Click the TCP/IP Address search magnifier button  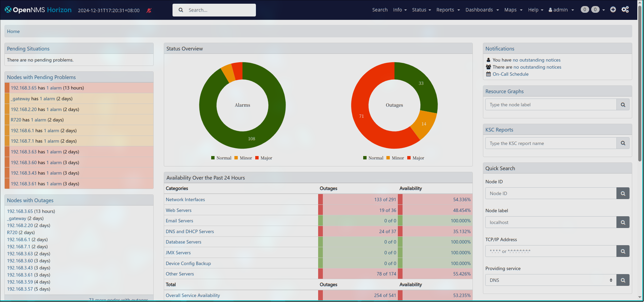623,251
